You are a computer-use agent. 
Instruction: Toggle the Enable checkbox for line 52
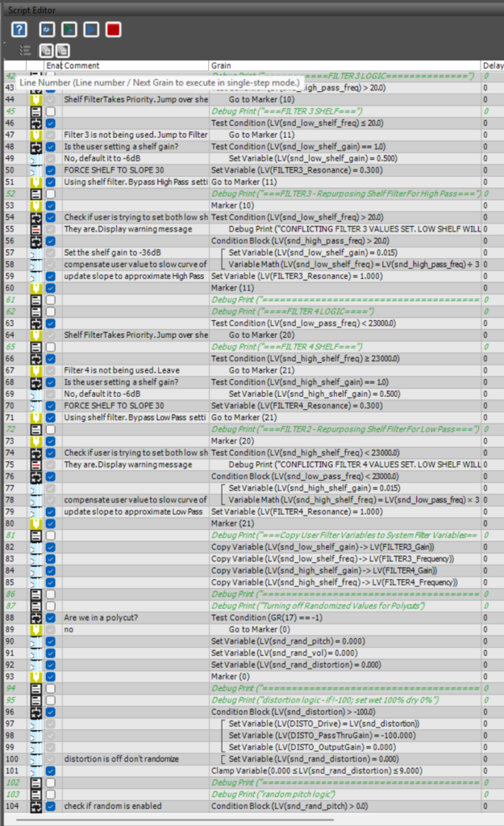[51, 194]
